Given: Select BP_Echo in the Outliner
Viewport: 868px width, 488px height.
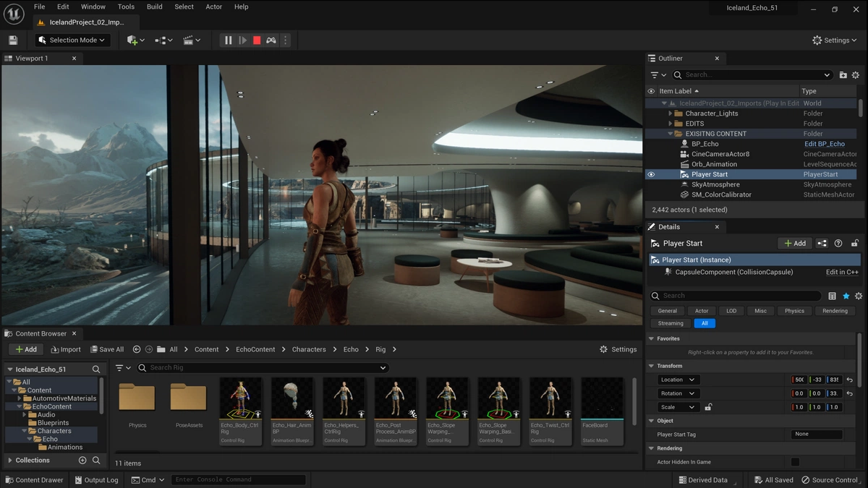Looking at the screenshot, I should (705, 144).
